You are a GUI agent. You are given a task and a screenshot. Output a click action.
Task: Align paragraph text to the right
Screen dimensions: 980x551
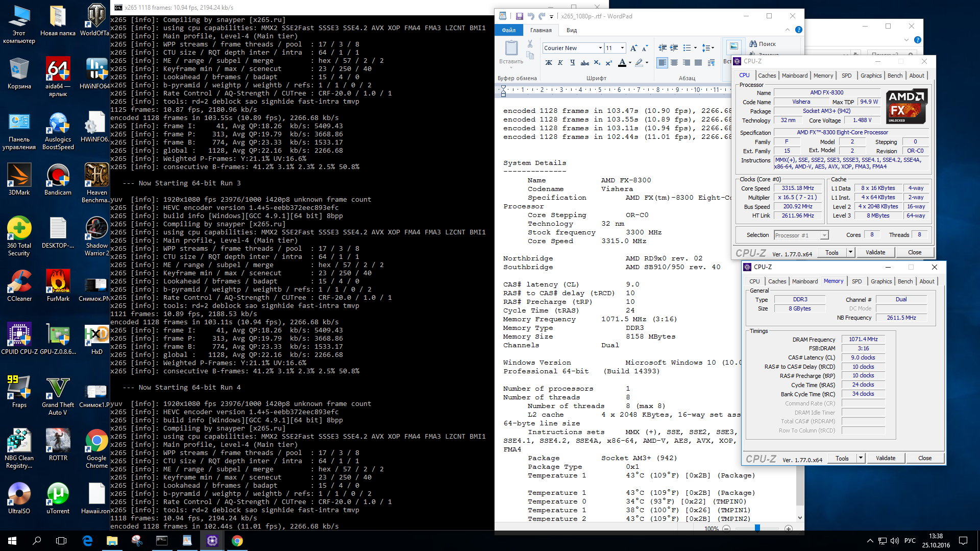point(687,63)
